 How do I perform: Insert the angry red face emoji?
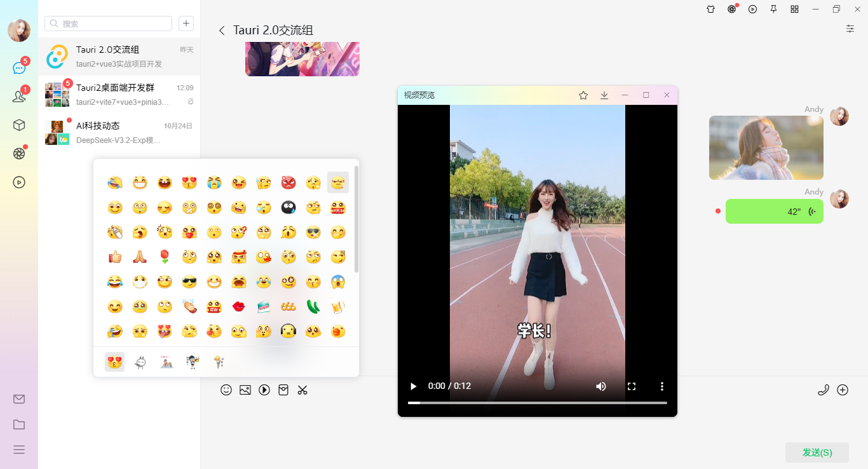point(288,183)
